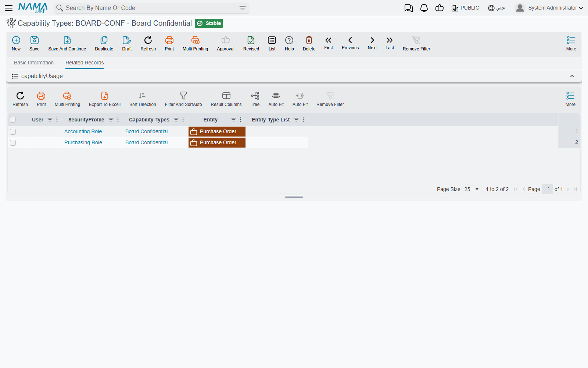588x368 pixels.
Task: Check the Accounting Role row checkbox
Action: 13,131
